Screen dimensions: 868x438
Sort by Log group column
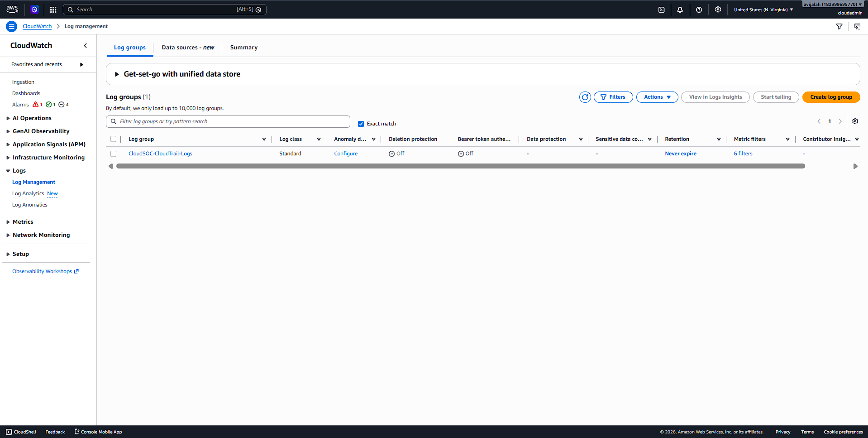click(264, 139)
